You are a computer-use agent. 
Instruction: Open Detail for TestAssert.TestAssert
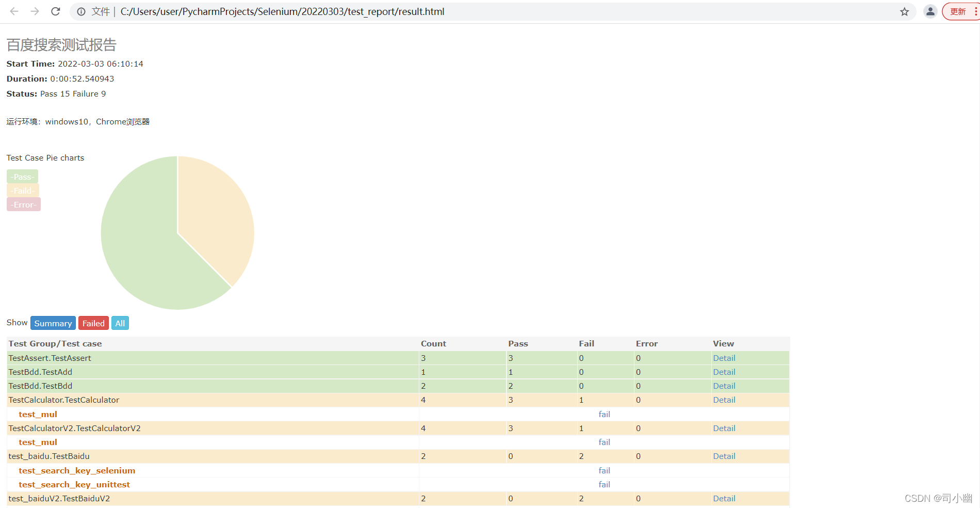tap(724, 358)
